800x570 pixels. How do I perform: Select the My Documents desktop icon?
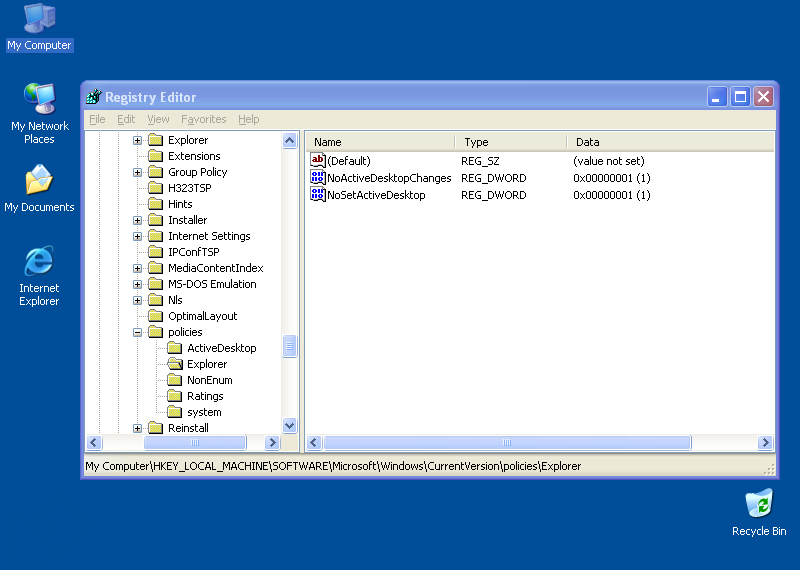pos(39,188)
